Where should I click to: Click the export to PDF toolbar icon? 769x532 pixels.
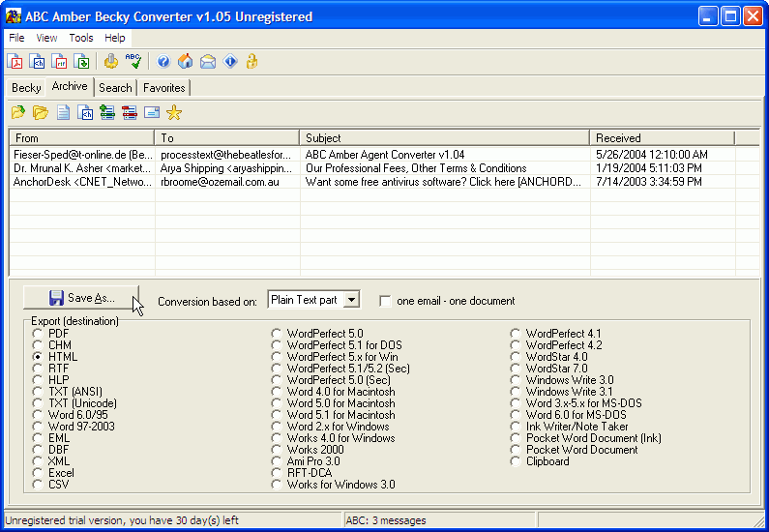click(x=15, y=61)
